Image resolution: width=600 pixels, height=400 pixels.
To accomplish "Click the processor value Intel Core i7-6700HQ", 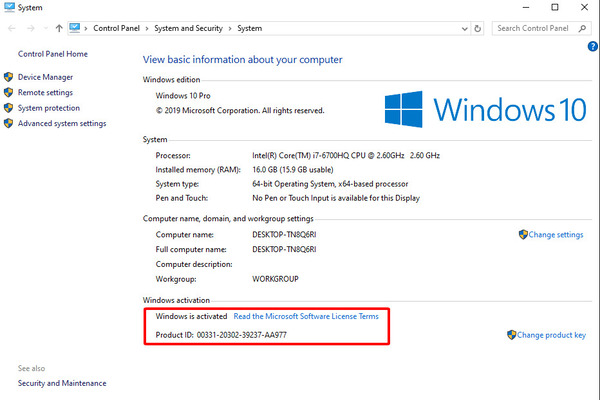I will [346, 155].
